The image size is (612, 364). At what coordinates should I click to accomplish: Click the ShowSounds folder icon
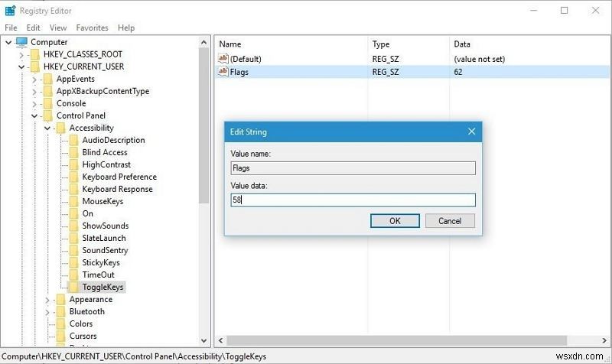point(73,226)
